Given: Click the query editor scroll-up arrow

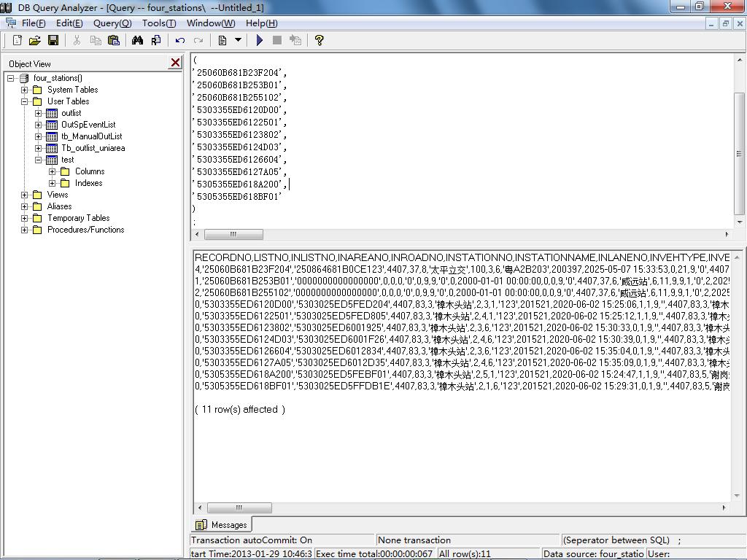Looking at the screenshot, I should pyautogui.click(x=740, y=61).
